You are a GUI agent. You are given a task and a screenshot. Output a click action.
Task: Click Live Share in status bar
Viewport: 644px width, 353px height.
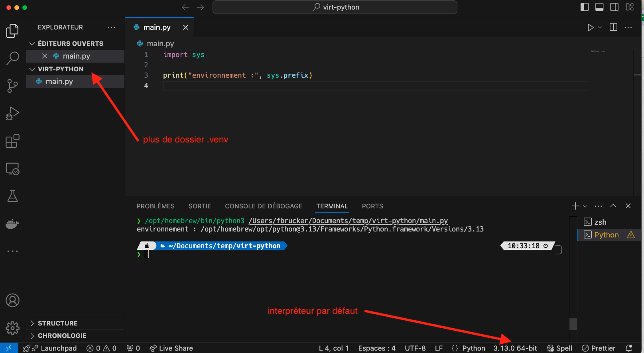pos(171,348)
